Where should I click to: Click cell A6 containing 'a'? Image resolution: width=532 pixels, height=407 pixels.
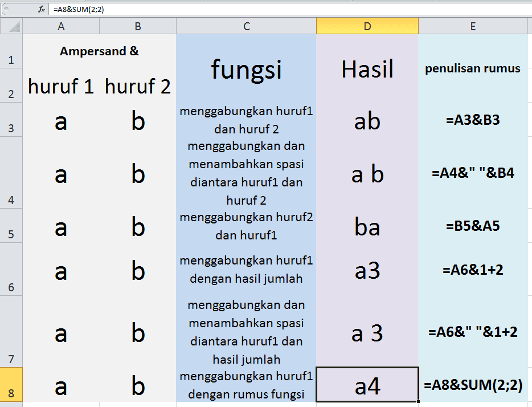61,269
